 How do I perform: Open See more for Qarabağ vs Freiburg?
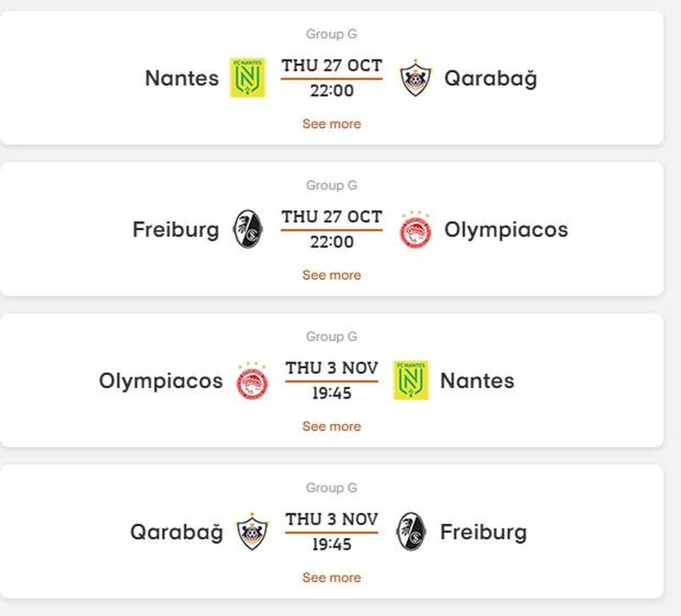click(332, 577)
